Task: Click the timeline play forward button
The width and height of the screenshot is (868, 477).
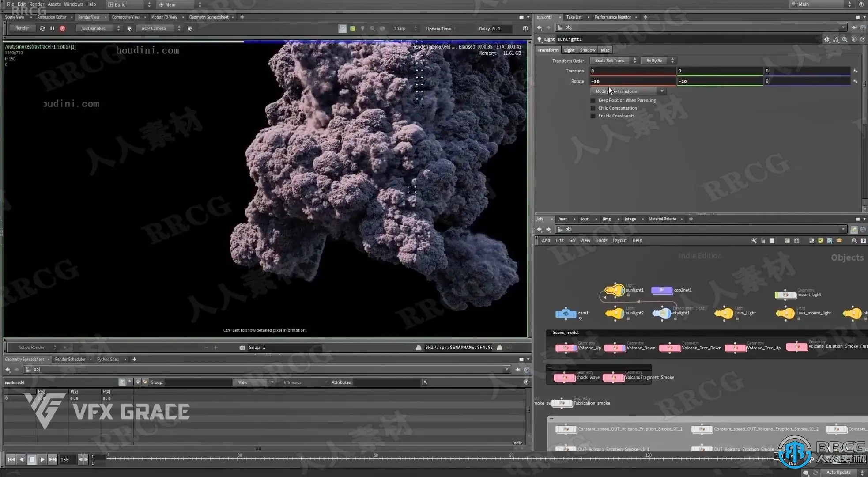Action: pos(42,459)
